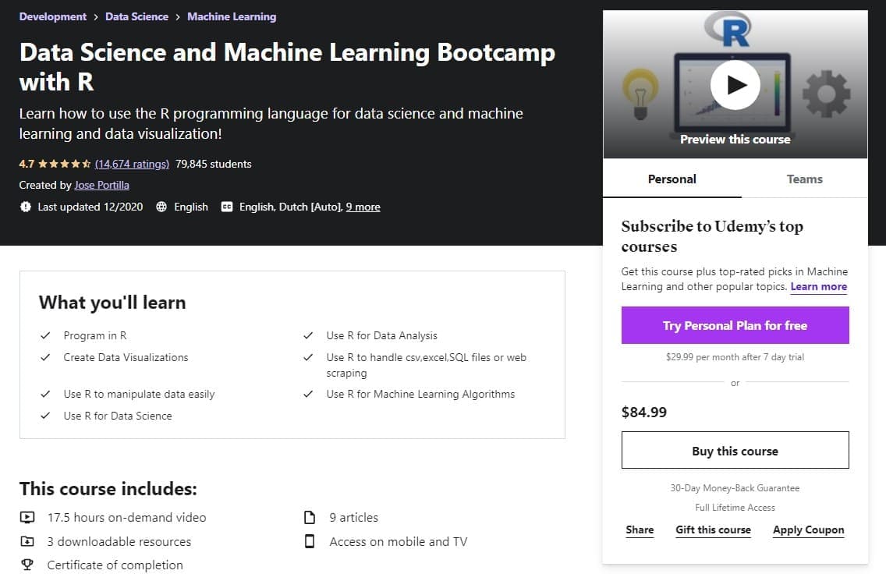Click the Share button

[x=640, y=530]
